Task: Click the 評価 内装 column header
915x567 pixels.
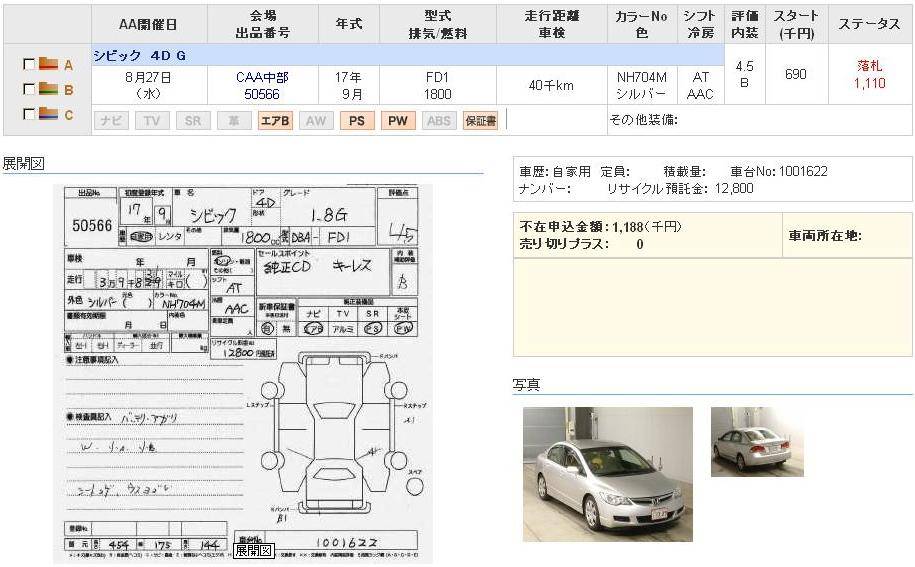Action: point(745,24)
